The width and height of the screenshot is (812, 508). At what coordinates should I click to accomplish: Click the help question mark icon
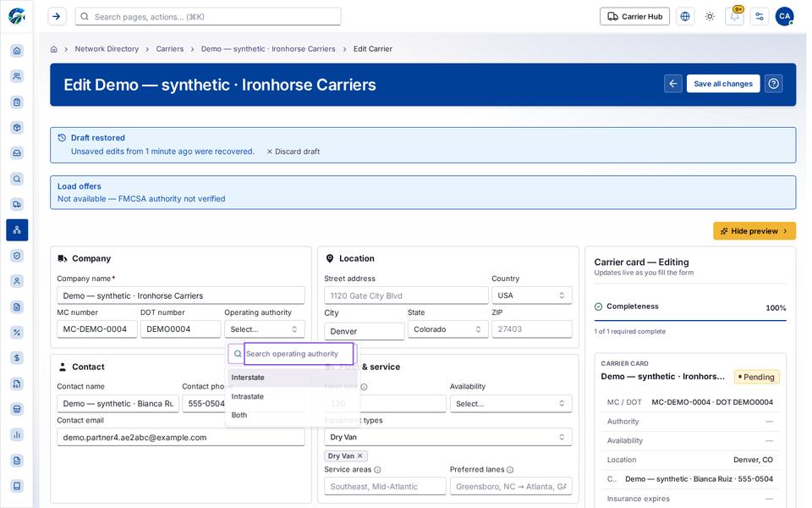coord(774,84)
